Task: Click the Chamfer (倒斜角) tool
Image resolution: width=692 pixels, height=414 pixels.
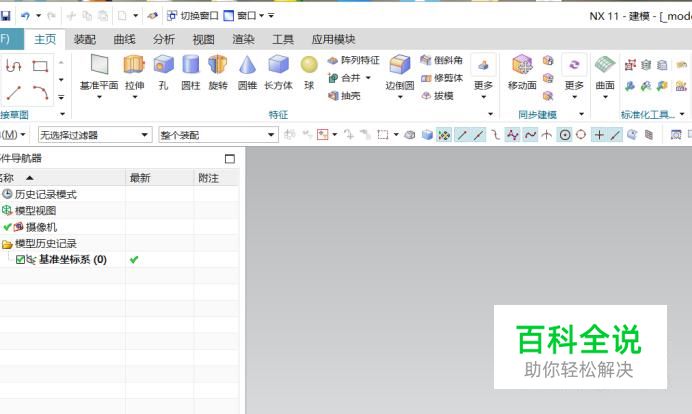Action: (x=441, y=60)
